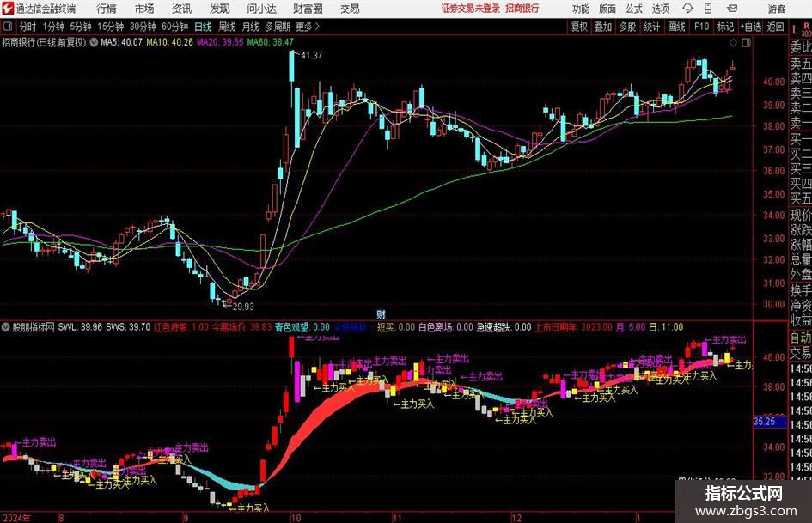812x523 pixels.
Task: Click the MA5: 40.07 indicator value
Action: (121, 42)
